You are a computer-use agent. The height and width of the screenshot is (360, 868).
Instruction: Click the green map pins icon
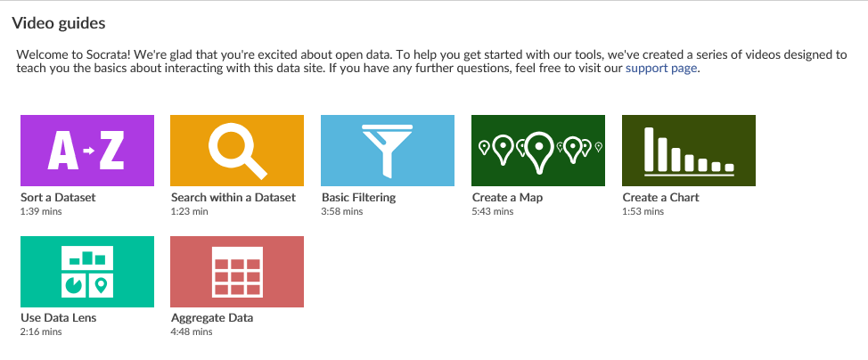tap(538, 151)
